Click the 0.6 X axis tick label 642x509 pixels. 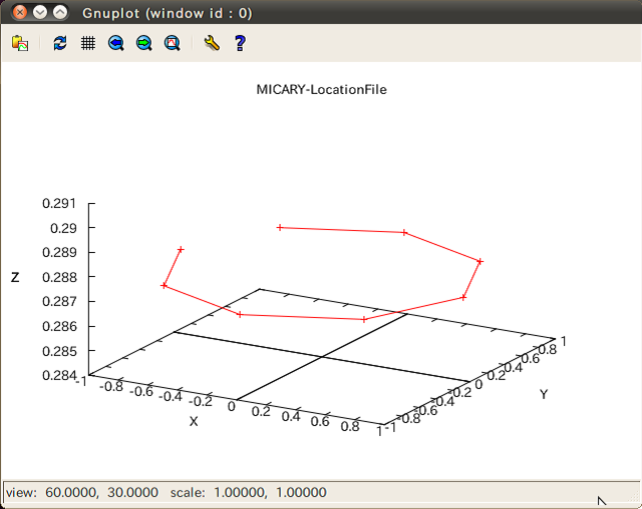pyautogui.click(x=320, y=421)
